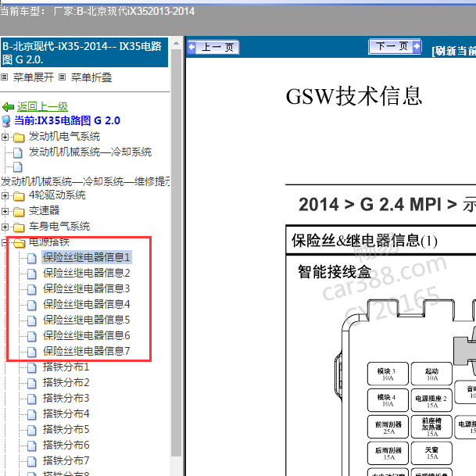Select 保险丝继电器信息3
Screen dimensions: 476x476
[87, 288]
